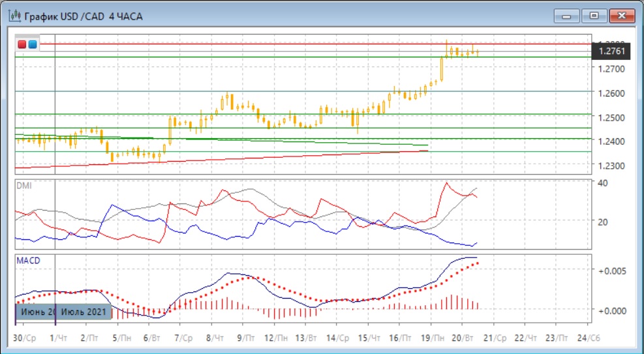Minimize the USD/CAD chart window
This screenshot has width=644, height=354.
click(567, 16)
